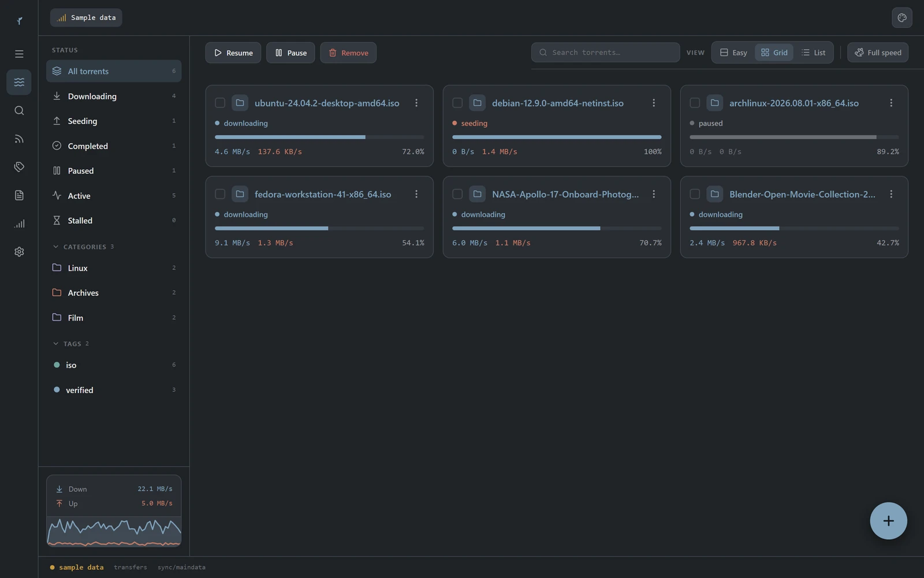924x578 pixels.
Task: Click the Down speed 22.1 MB/s value
Action: [155, 489]
